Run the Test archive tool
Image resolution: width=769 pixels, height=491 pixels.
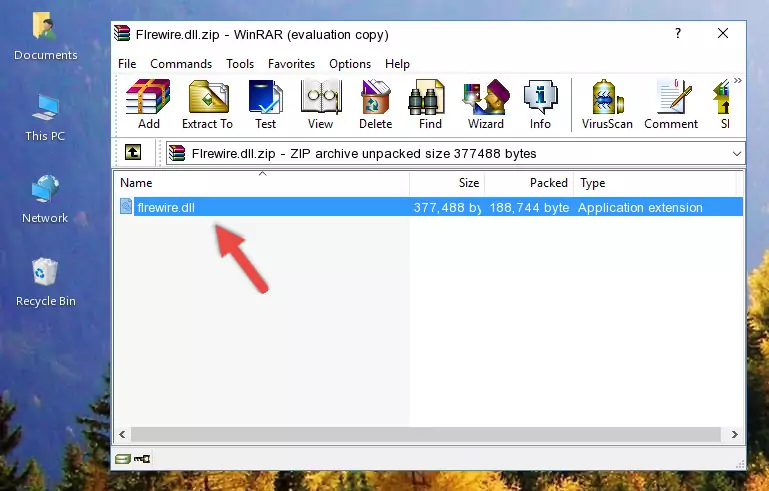coord(265,104)
